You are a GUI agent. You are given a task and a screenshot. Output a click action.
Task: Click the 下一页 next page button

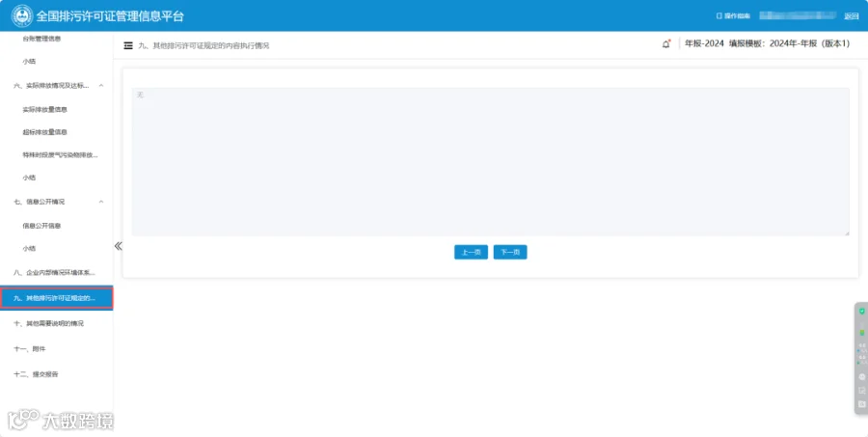coord(510,252)
